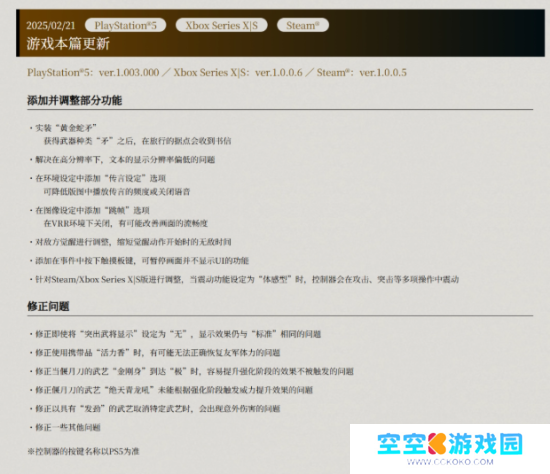Click the 添加并调整部分功能 section heading
The image size is (550, 474).
coord(74,101)
